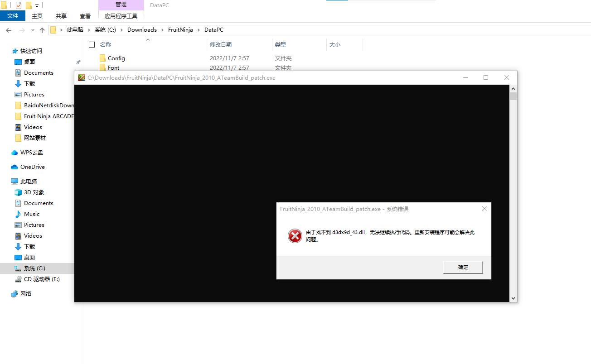
Task: Click Downloads in address breadcrumb
Action: coord(142,30)
